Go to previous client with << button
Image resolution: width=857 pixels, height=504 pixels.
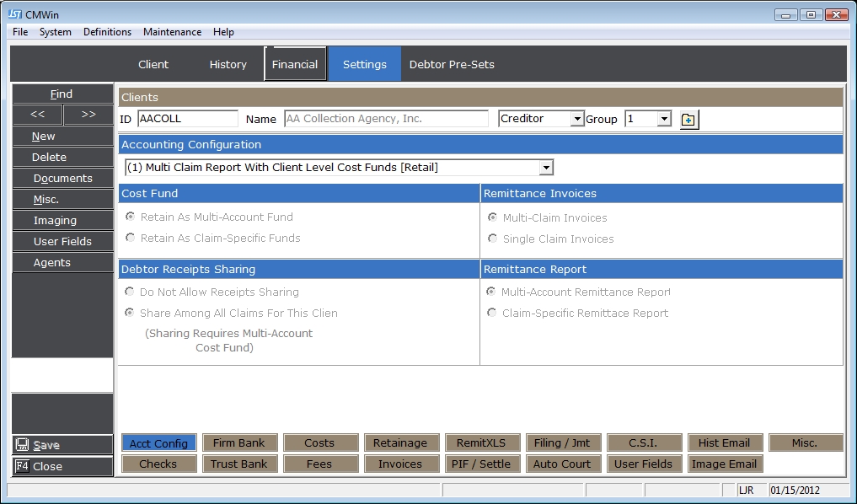click(37, 115)
